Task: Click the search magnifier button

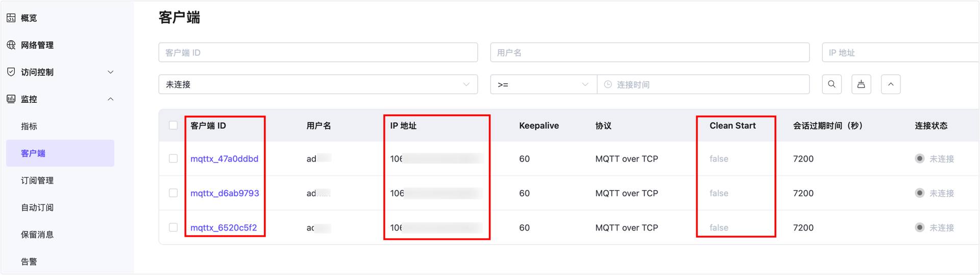Action: point(831,84)
